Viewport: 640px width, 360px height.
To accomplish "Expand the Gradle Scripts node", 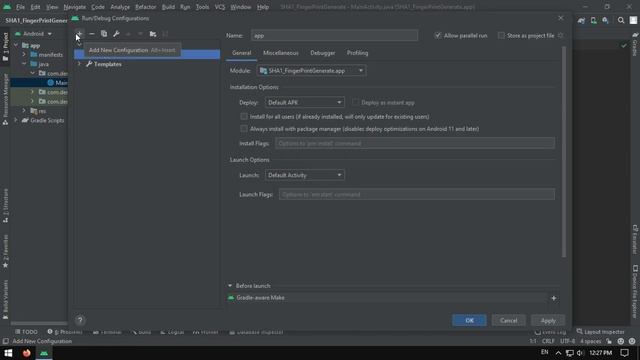I will coord(16,120).
